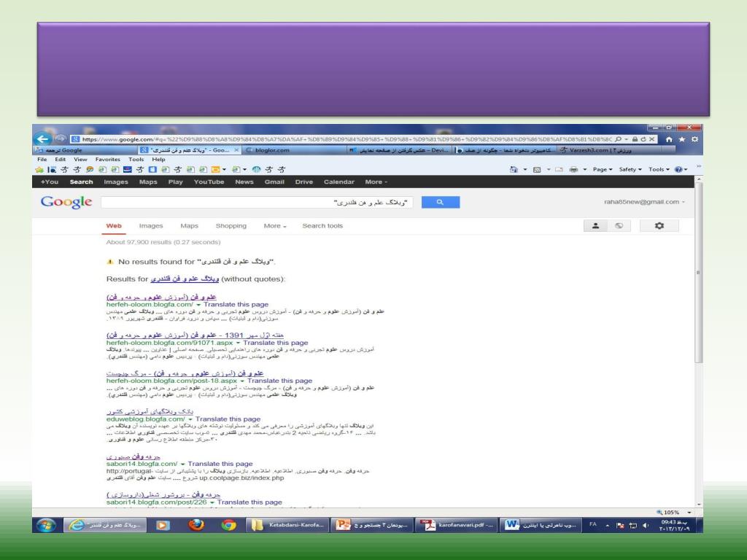Open the 105% zoom level dropdown
Image resolution: width=747 pixels, height=560 pixels.
(x=689, y=513)
